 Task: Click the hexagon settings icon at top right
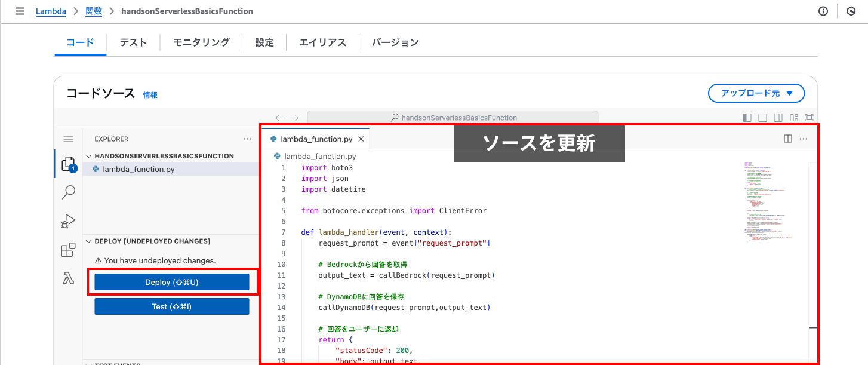point(851,11)
